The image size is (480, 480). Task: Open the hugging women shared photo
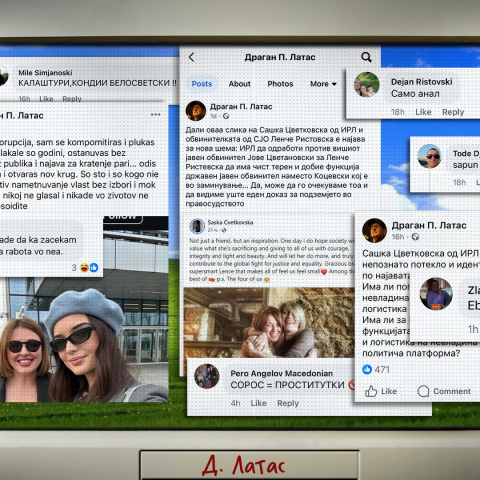coord(269,322)
